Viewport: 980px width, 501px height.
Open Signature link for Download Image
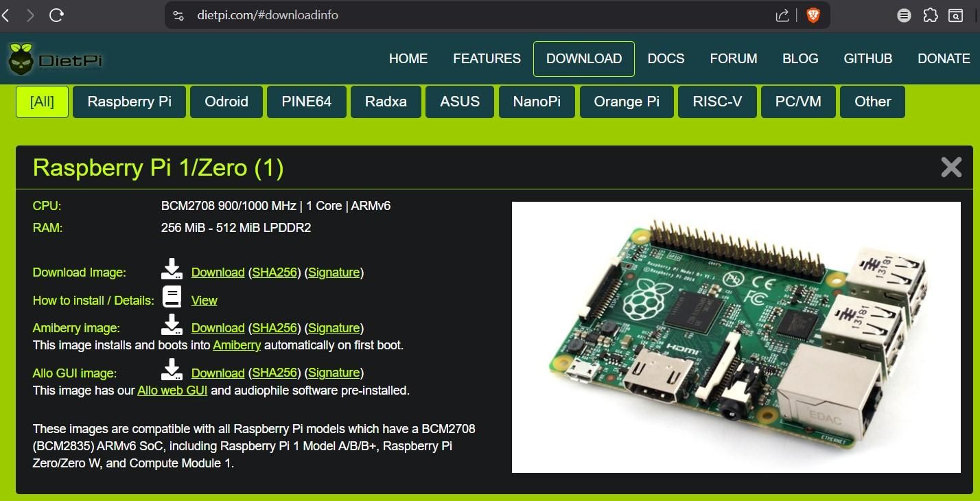[334, 272]
